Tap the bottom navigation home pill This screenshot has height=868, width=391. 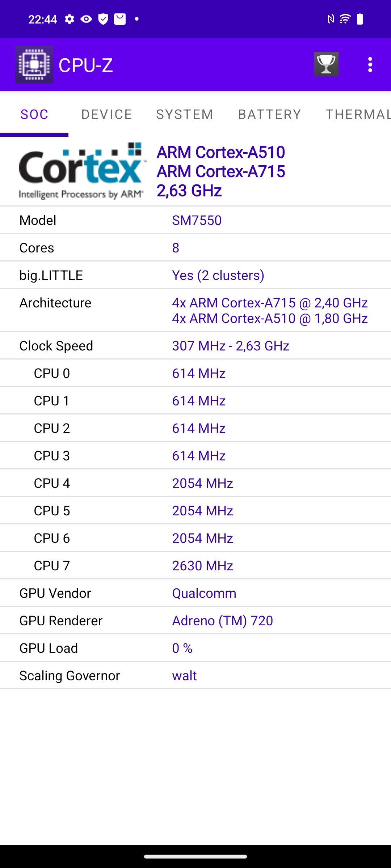tap(195, 856)
